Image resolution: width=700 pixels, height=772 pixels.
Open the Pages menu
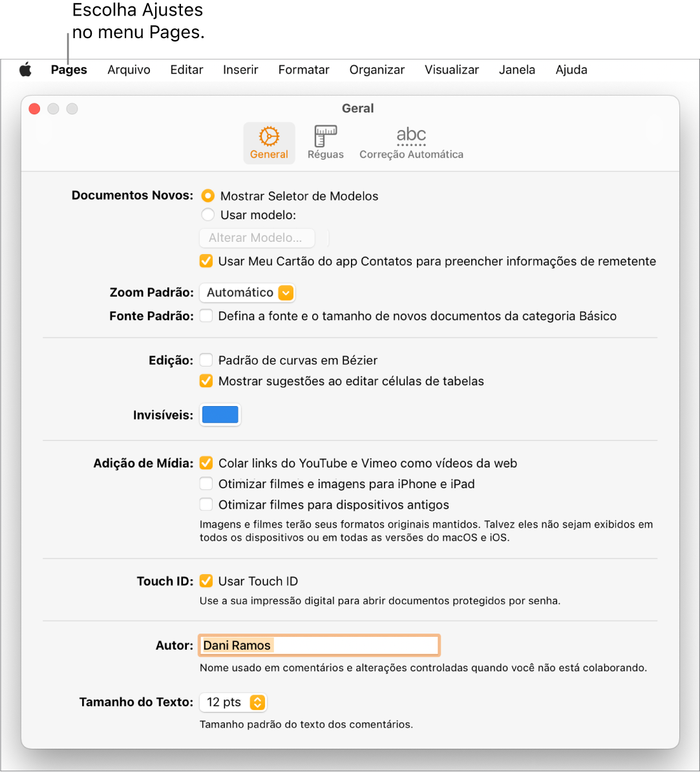coord(69,70)
